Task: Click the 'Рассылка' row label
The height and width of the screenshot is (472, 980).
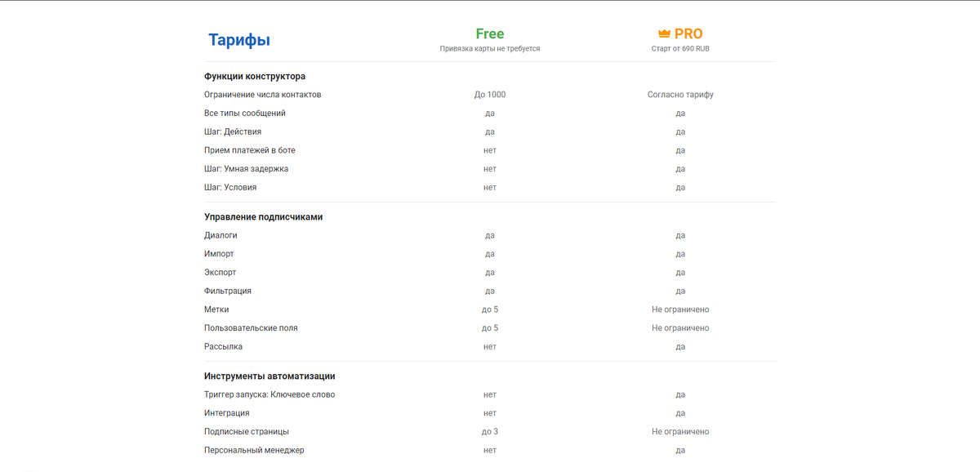Action: click(x=223, y=347)
